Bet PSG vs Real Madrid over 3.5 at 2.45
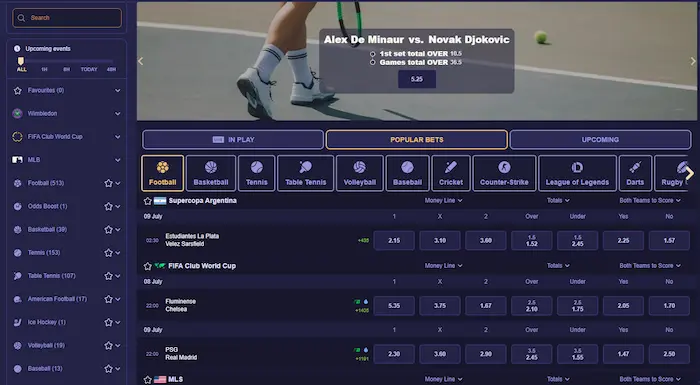Viewport: 700px width, 385px height. click(532, 354)
